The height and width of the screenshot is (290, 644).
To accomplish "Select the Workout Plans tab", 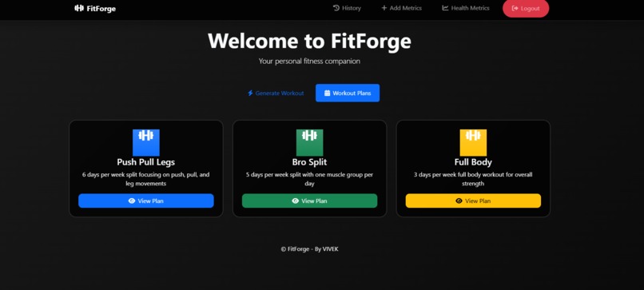I will [x=348, y=93].
